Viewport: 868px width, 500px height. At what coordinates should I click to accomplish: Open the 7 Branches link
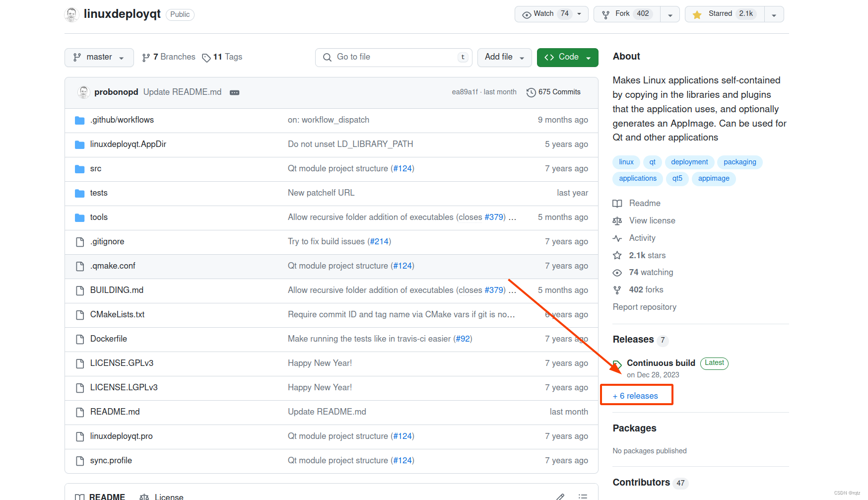click(169, 57)
